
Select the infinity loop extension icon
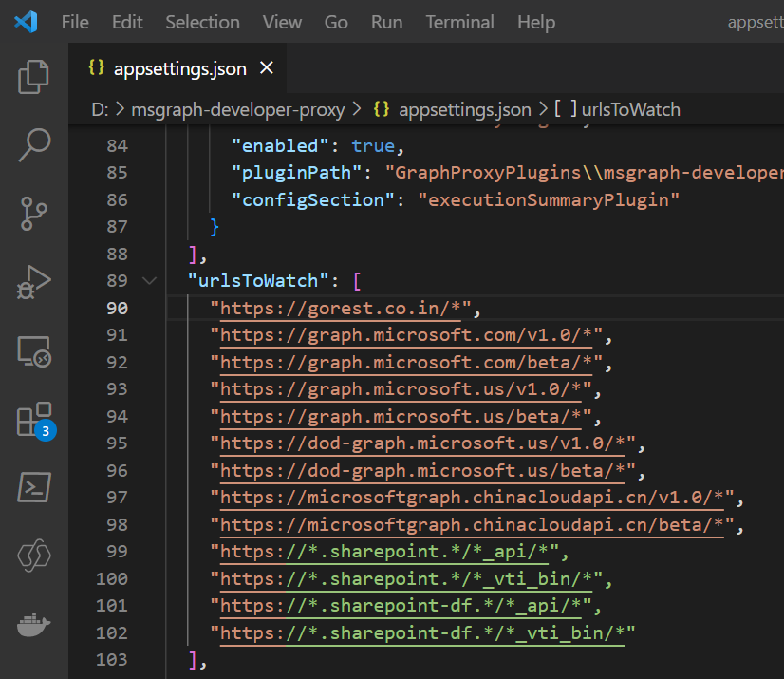click(x=33, y=556)
